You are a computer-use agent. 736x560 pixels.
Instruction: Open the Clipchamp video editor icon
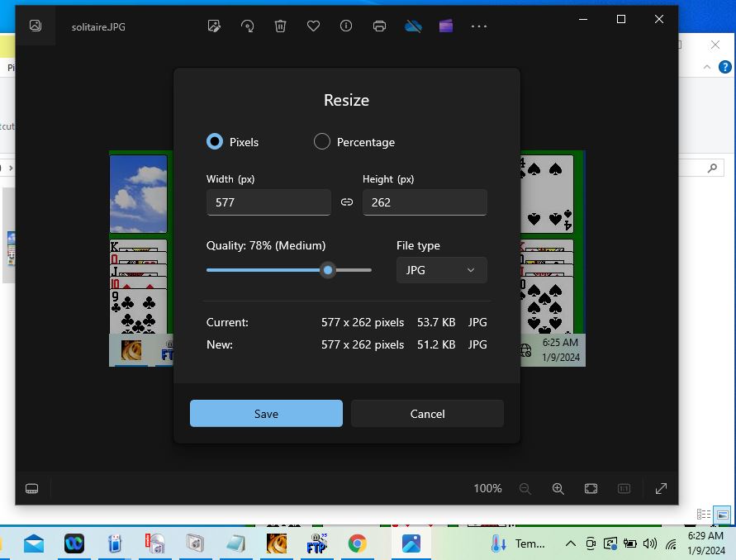tap(446, 26)
